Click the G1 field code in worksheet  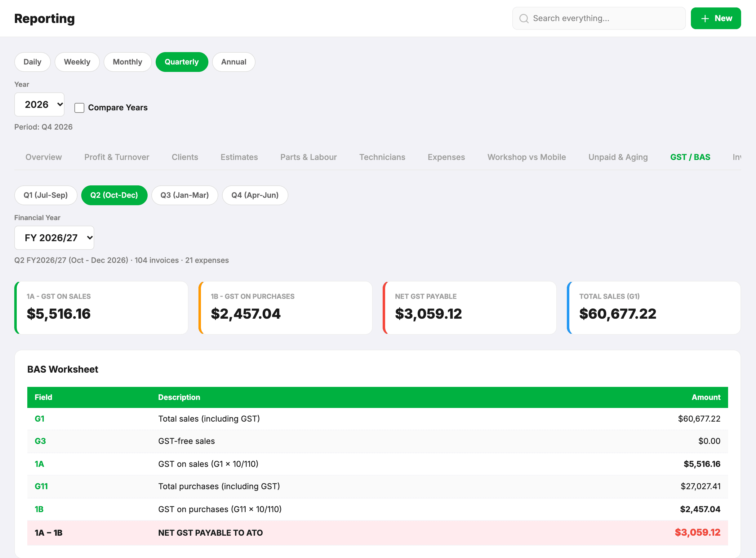click(39, 419)
